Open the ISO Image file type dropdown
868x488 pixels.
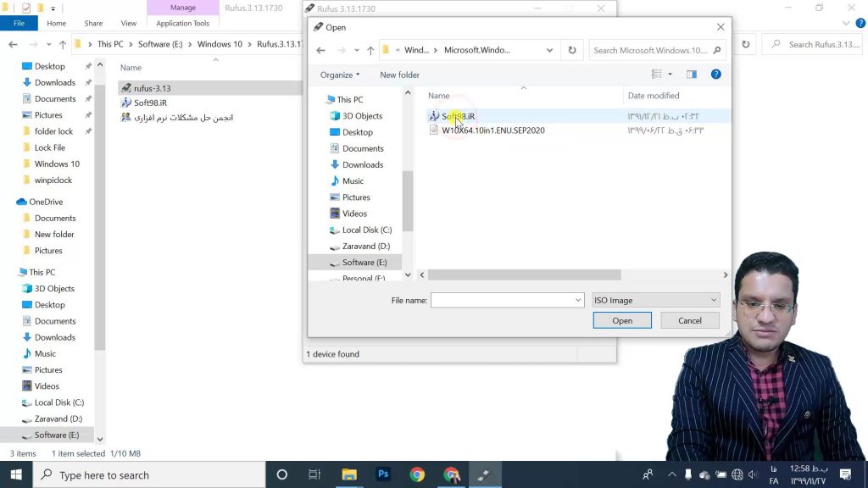pyautogui.click(x=655, y=300)
